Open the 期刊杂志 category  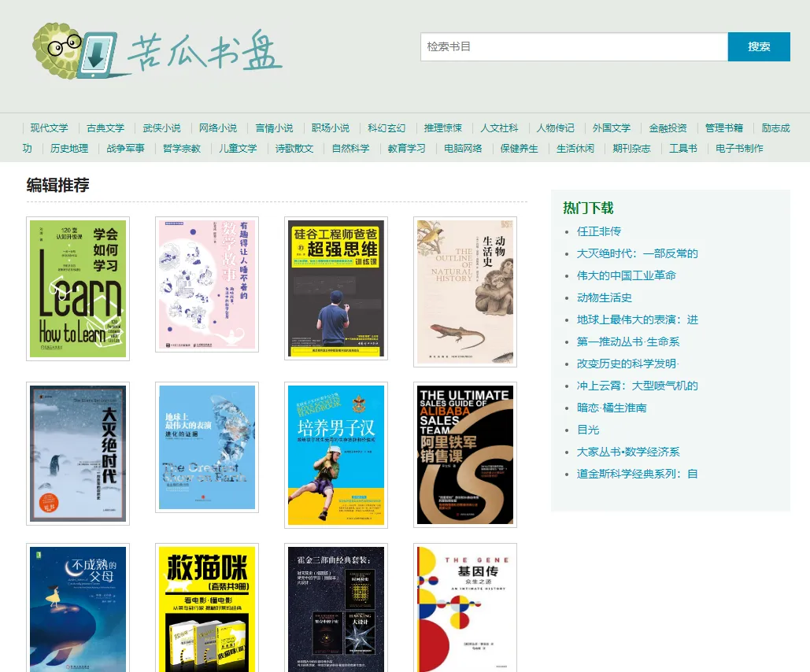pyautogui.click(x=632, y=148)
